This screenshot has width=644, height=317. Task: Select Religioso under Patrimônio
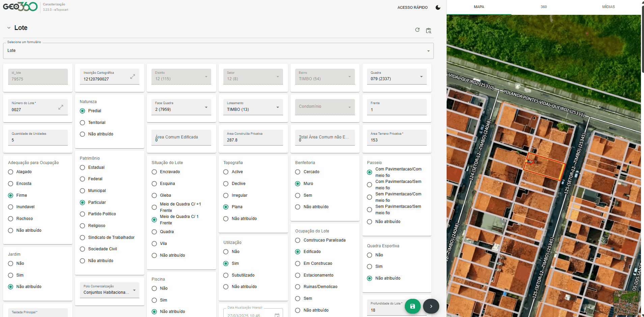tap(82, 226)
